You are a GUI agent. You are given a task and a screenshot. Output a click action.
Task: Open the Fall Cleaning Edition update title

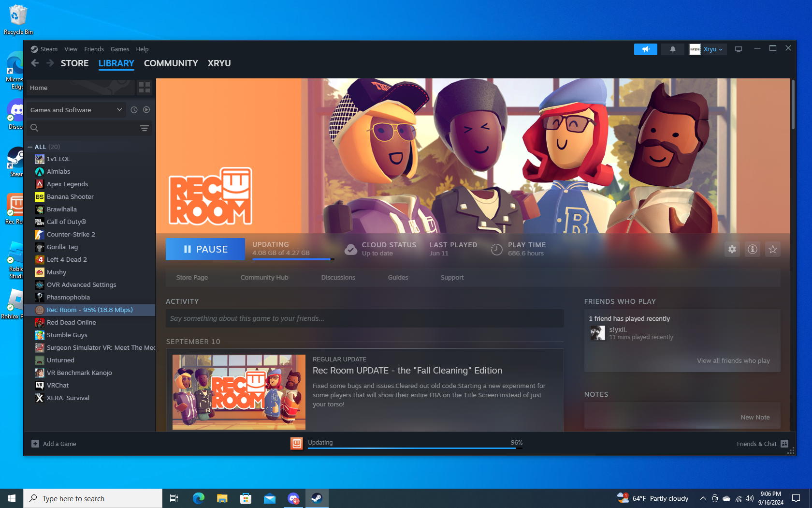(x=407, y=371)
